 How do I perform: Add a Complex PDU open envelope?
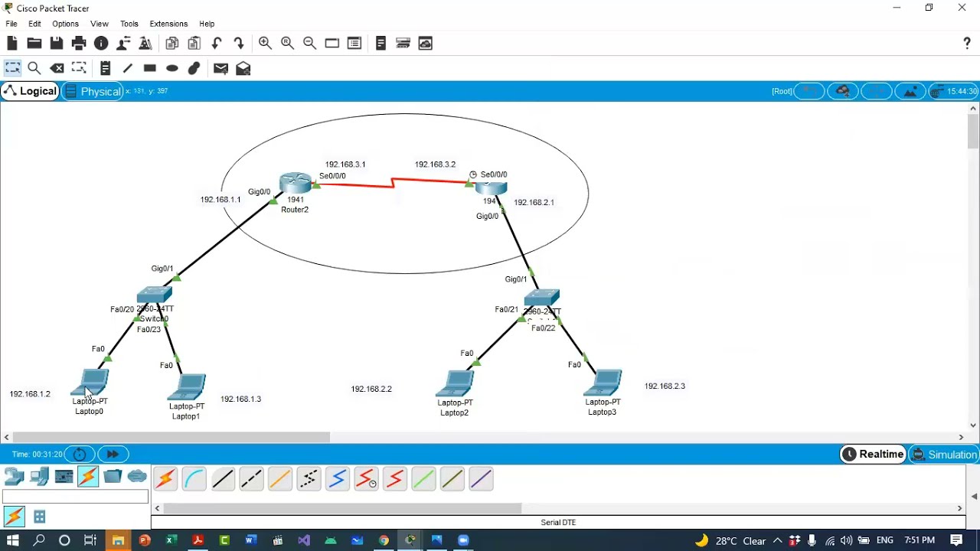pos(243,68)
